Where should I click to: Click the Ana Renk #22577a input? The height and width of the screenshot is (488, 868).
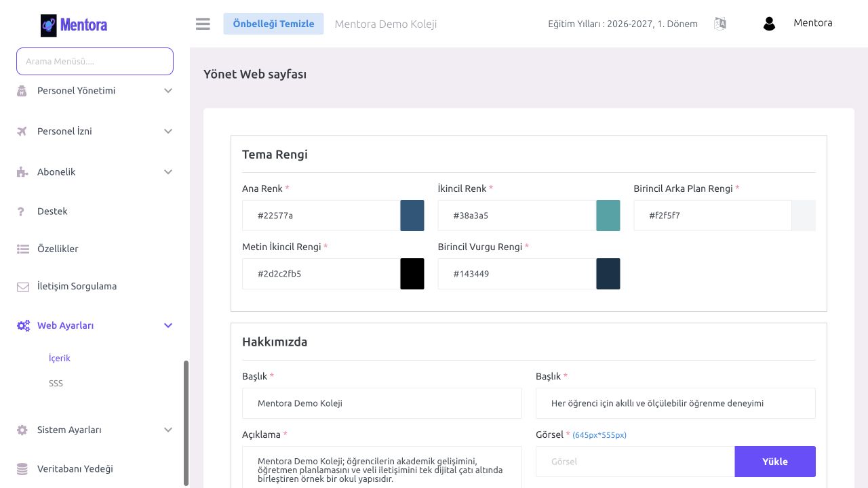coord(321,216)
